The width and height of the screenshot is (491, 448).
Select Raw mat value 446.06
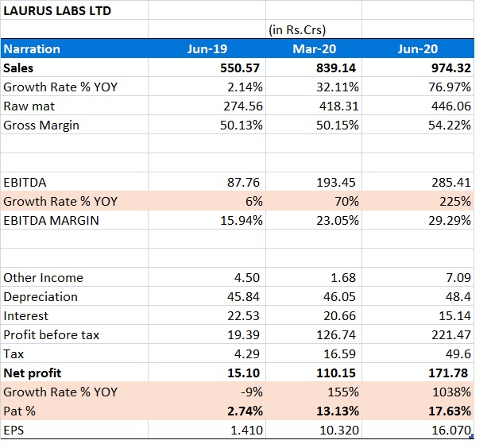point(418,106)
